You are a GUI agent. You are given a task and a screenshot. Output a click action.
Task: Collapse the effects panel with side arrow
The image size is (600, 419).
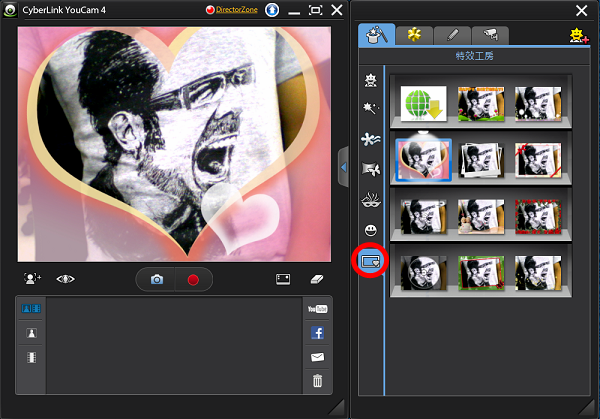coord(343,167)
